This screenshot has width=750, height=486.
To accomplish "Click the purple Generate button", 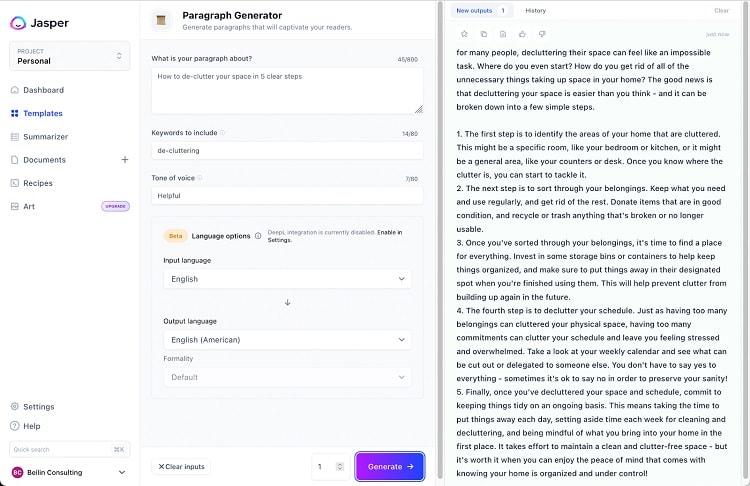I will (x=389, y=466).
